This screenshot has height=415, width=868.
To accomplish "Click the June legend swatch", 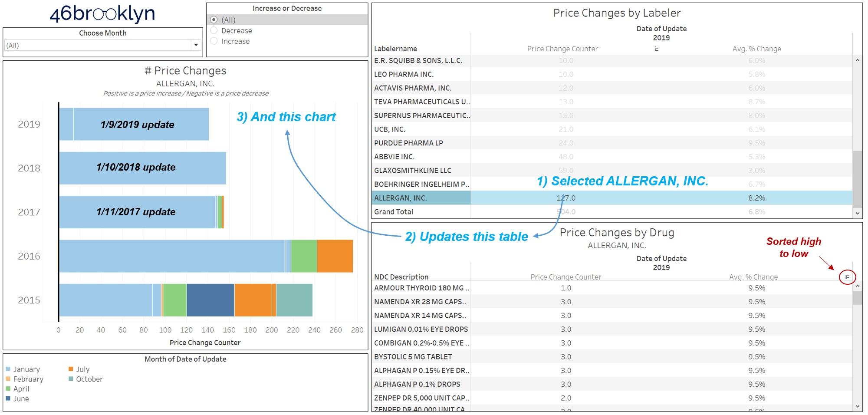I will (x=8, y=399).
